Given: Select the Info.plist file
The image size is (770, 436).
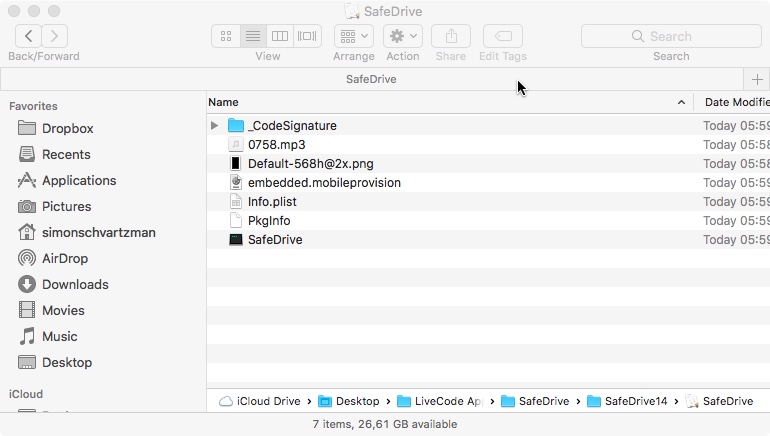Looking at the screenshot, I should point(272,202).
